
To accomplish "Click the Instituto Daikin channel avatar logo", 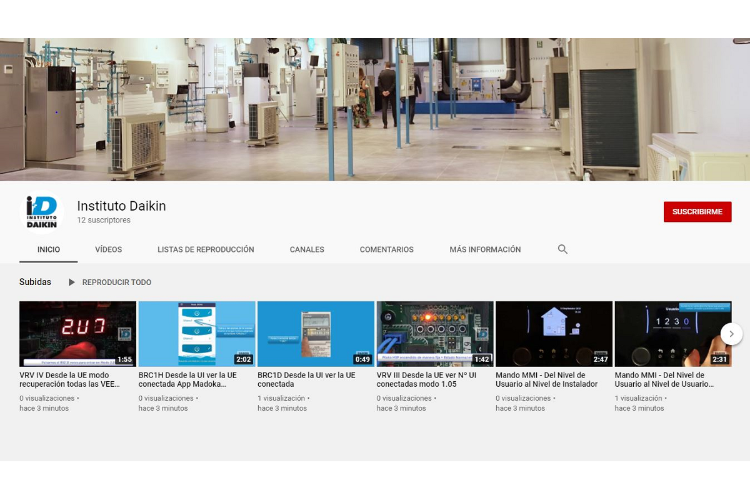I will pos(42,211).
